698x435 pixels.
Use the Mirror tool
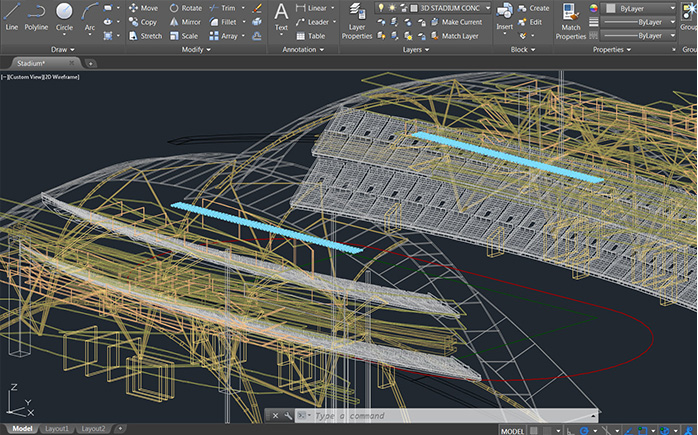[184, 21]
